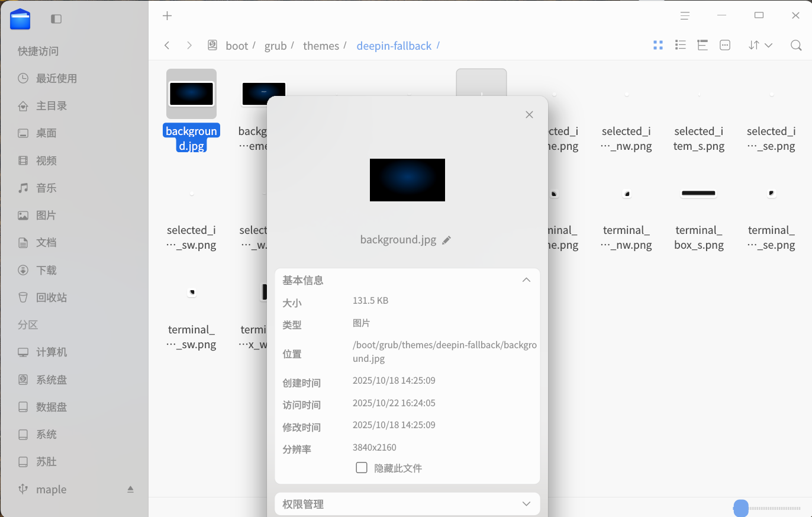Screen dimensions: 812x517
Task: Enable the 隐藏此文件 checkbox
Action: (x=362, y=468)
